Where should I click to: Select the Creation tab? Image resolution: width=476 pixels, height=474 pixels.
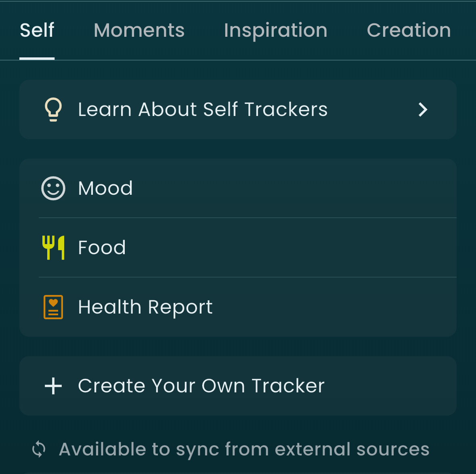tap(409, 30)
